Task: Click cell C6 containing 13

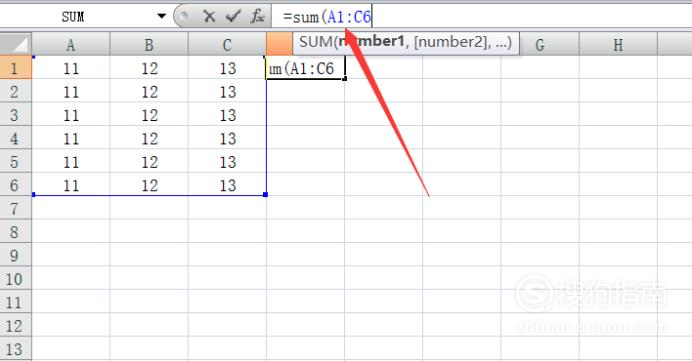Action: click(227, 185)
